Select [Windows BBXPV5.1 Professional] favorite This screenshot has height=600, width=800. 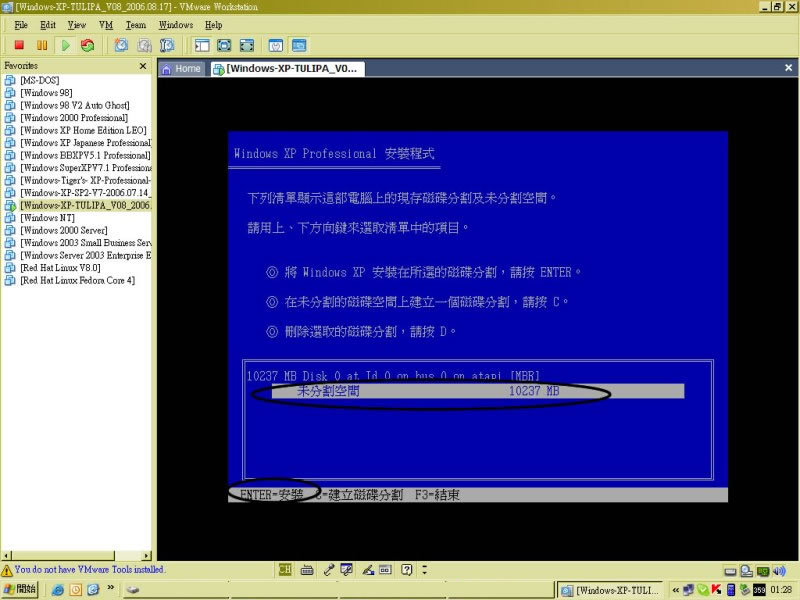(85, 155)
